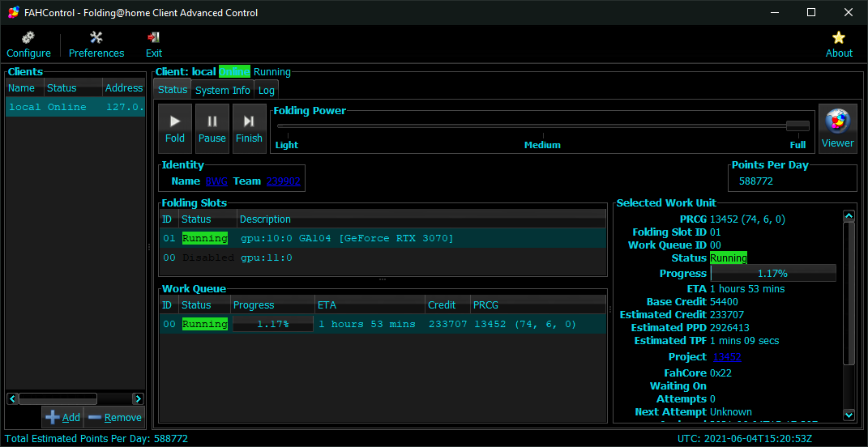Viewport: 868px width, 447px height.
Task: Click the Folding Slots Description column header
Action: pyautogui.click(x=421, y=219)
